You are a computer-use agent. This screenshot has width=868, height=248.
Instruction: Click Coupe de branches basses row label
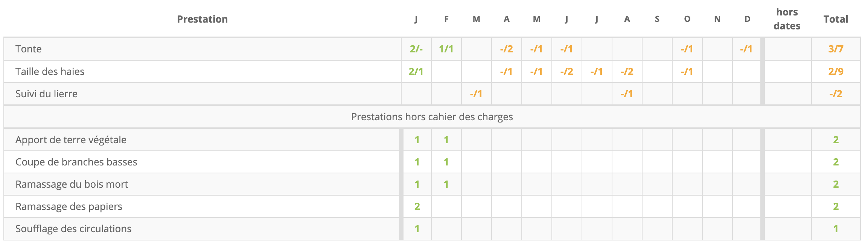click(x=76, y=162)
